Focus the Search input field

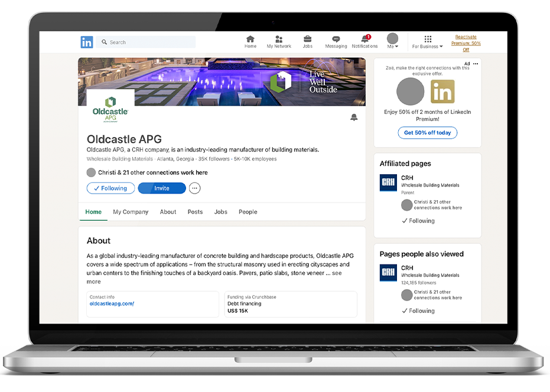[x=146, y=42]
